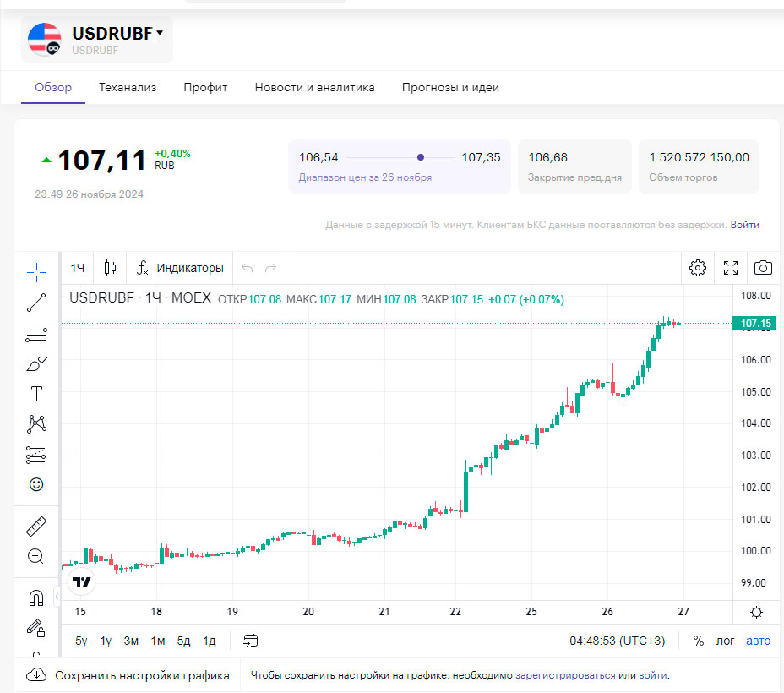Open the 1Ч timeframe interval dropdown
The width and height of the screenshot is (784, 693).
78,268
